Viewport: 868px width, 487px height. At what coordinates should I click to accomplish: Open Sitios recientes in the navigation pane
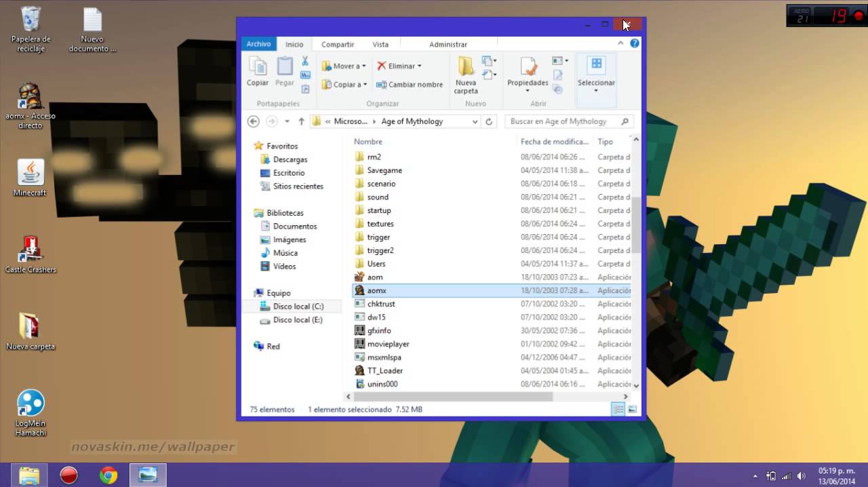click(x=298, y=187)
